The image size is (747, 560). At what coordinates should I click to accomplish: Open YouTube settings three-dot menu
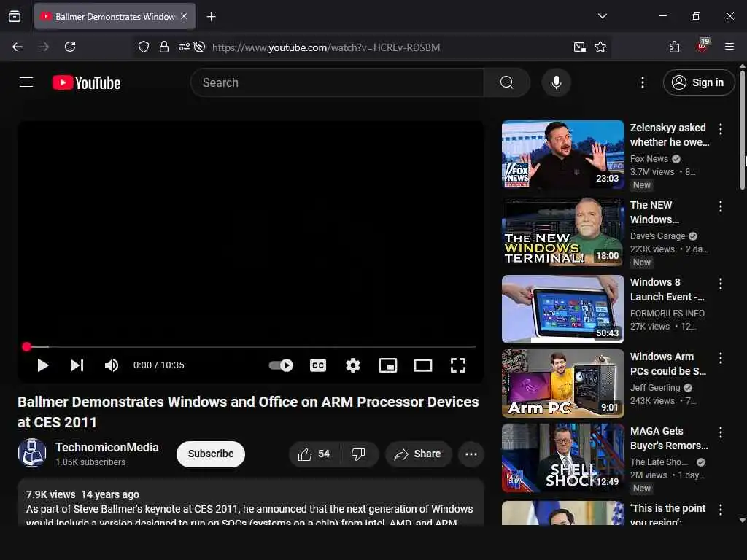click(642, 82)
